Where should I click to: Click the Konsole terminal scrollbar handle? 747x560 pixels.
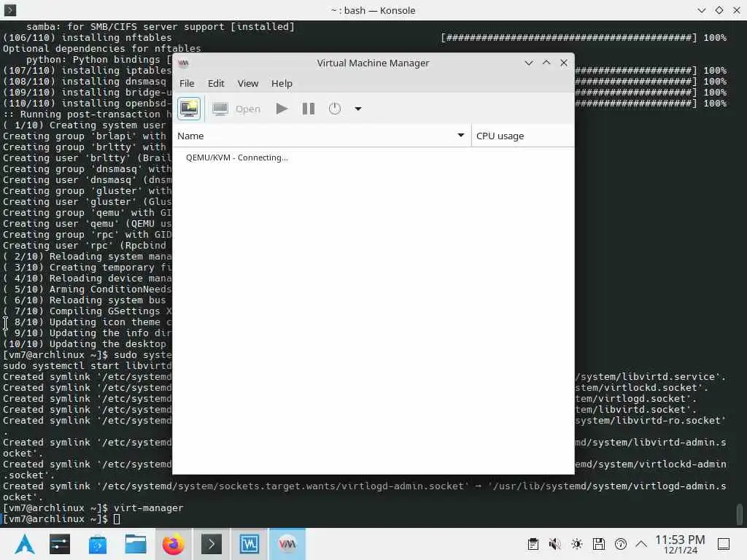click(740, 514)
